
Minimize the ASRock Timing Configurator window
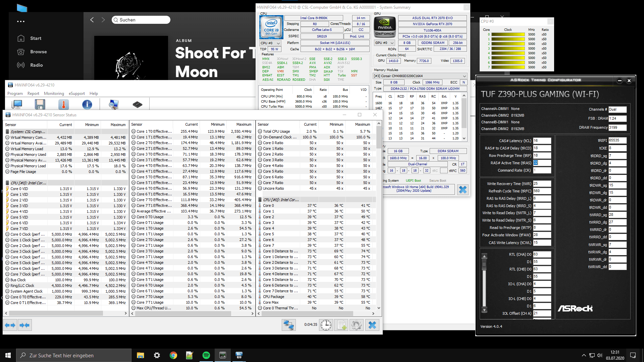[x=620, y=80]
